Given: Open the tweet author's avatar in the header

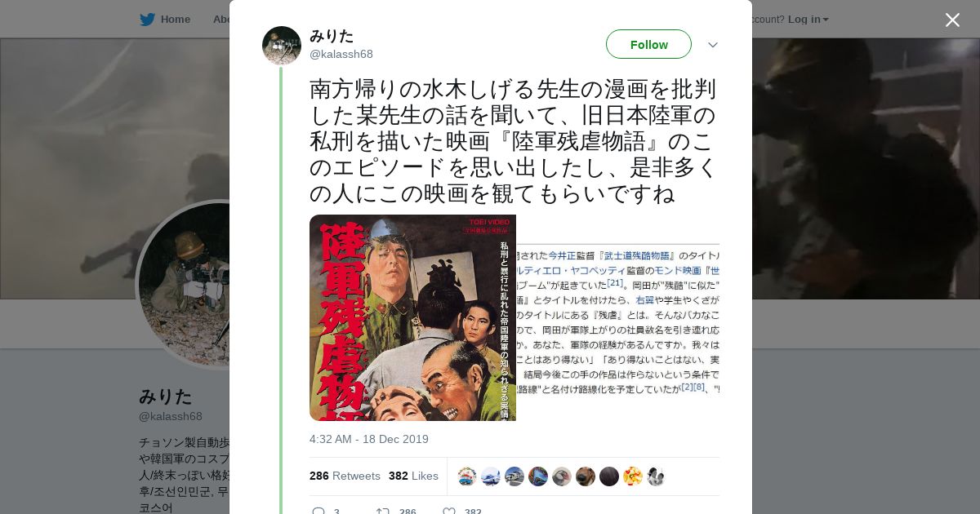Looking at the screenshot, I should coord(282,46).
